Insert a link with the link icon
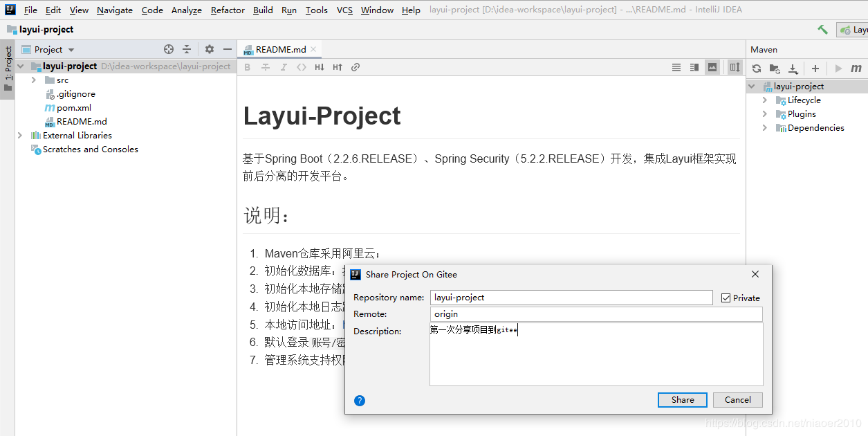868x436 pixels. (x=355, y=67)
